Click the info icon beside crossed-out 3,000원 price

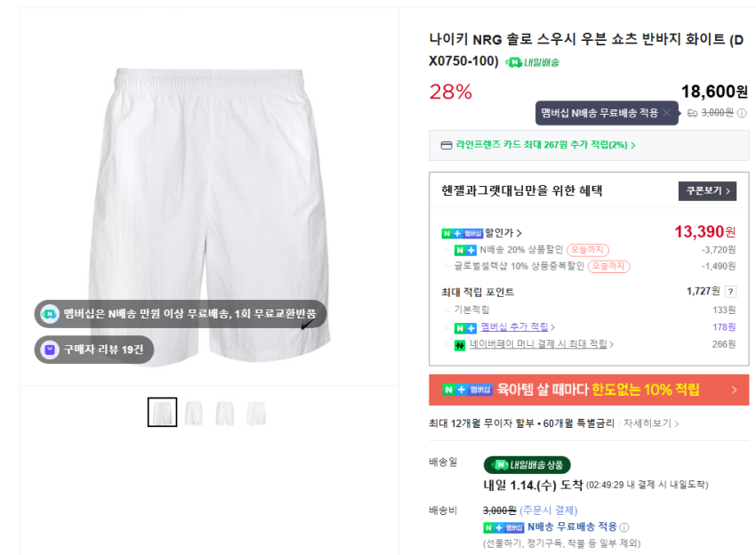742,113
